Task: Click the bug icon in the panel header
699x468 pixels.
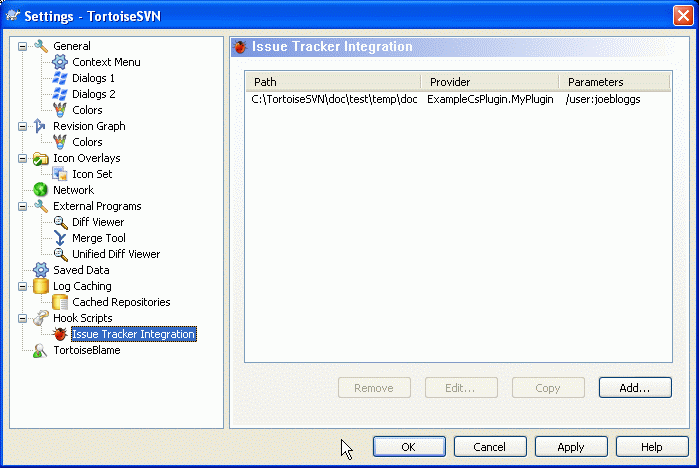Action: [240, 46]
